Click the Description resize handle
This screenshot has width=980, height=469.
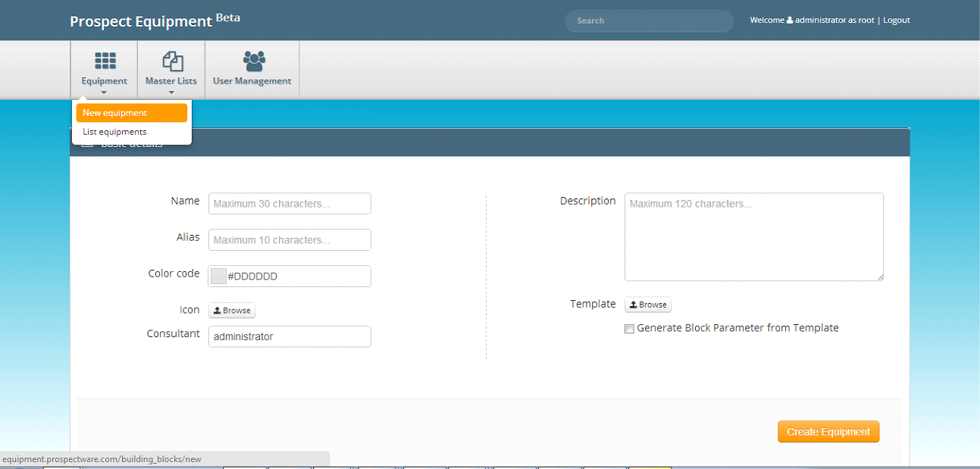880,278
